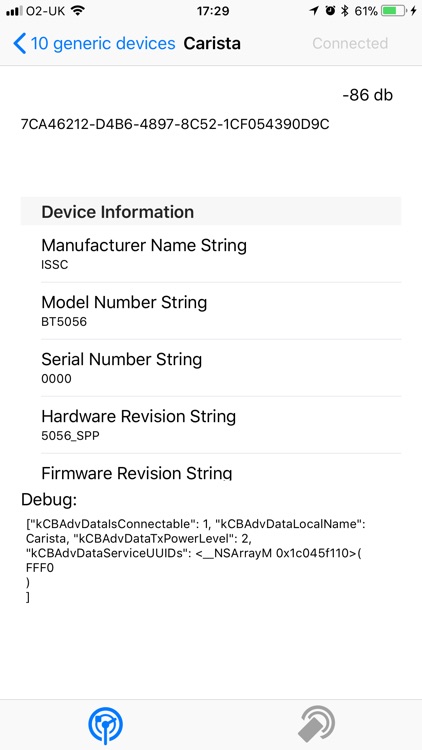Select the Serial Number String row
The height and width of the screenshot is (750, 422).
[x=221, y=368]
